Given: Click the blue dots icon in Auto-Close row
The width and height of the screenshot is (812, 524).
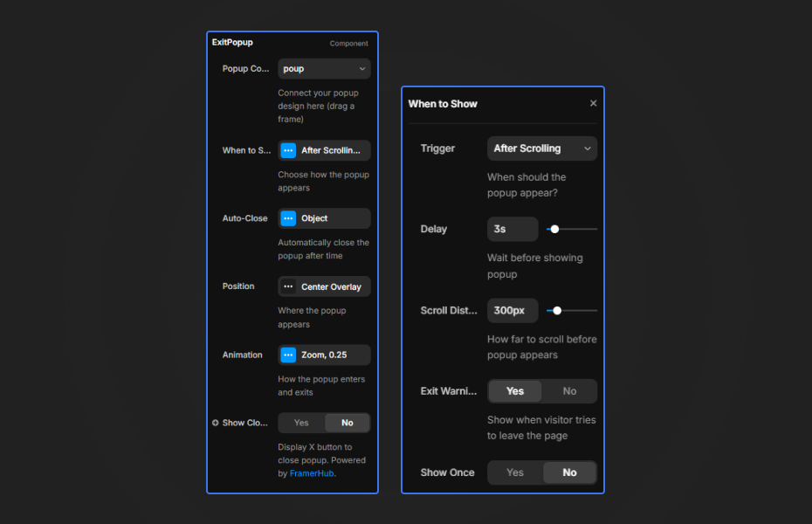Looking at the screenshot, I should coord(288,218).
